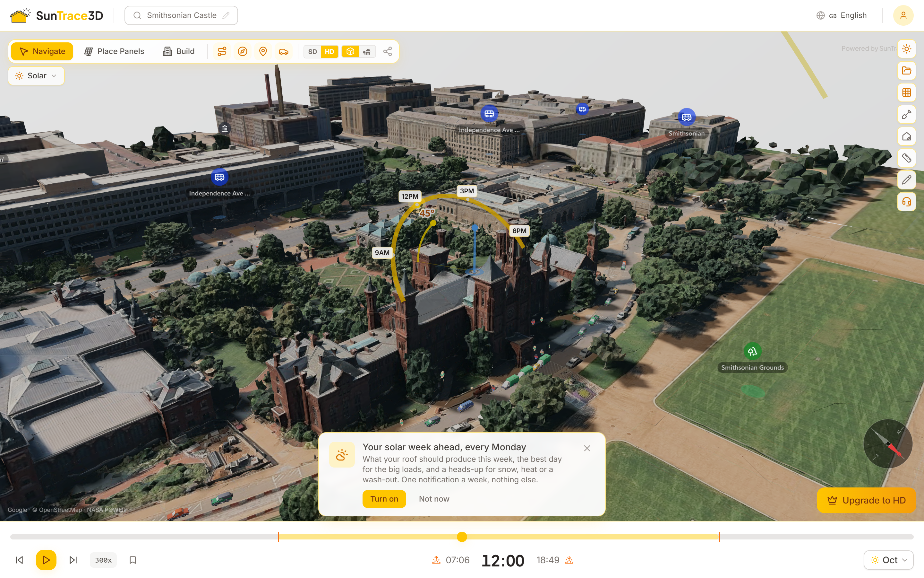Toggle the house and tree view
The width and height of the screenshot is (924, 578).
tap(367, 52)
